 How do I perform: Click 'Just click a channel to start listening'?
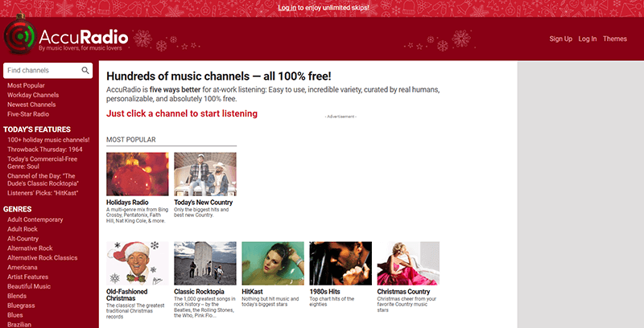[x=182, y=113]
